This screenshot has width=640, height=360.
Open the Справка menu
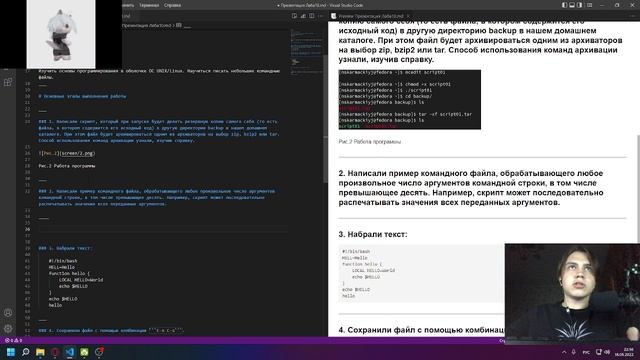click(x=172, y=5)
